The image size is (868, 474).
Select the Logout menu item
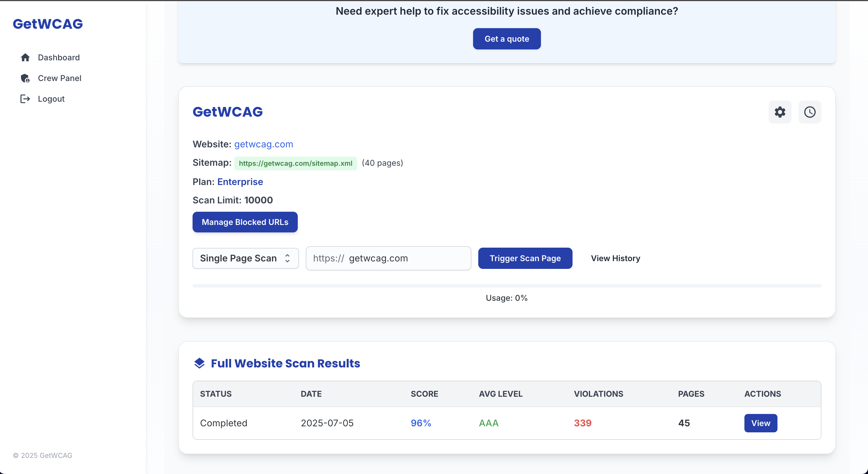[51, 99]
